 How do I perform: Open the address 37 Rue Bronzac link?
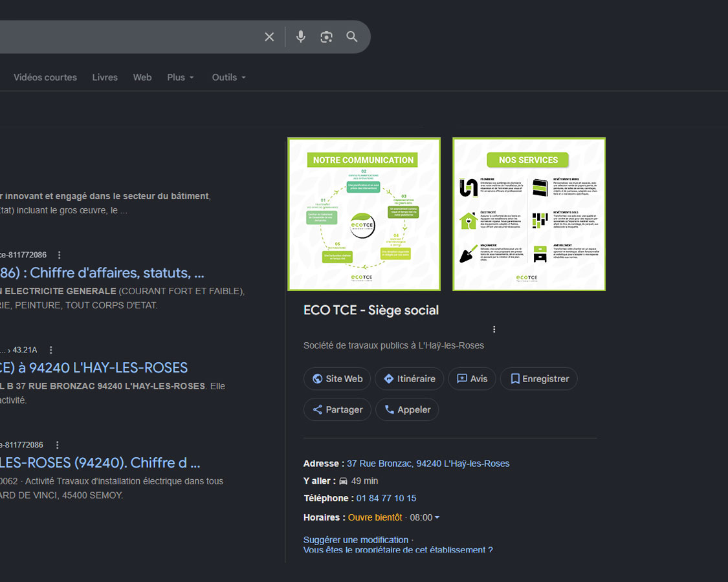[428, 464]
